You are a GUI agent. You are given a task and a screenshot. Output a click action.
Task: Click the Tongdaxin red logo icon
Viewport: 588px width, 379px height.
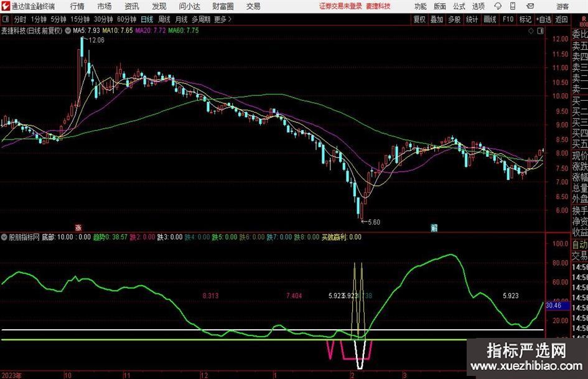pyautogui.click(x=6, y=6)
